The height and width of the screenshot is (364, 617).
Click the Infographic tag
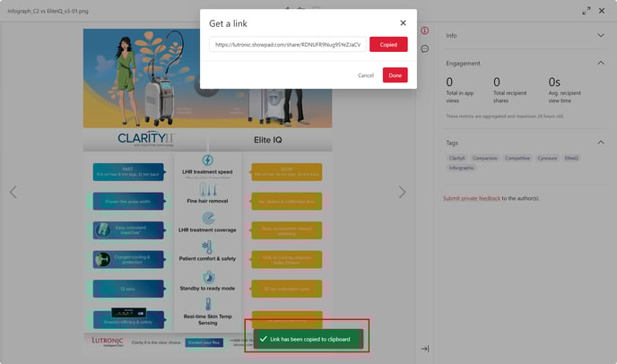[460, 168]
